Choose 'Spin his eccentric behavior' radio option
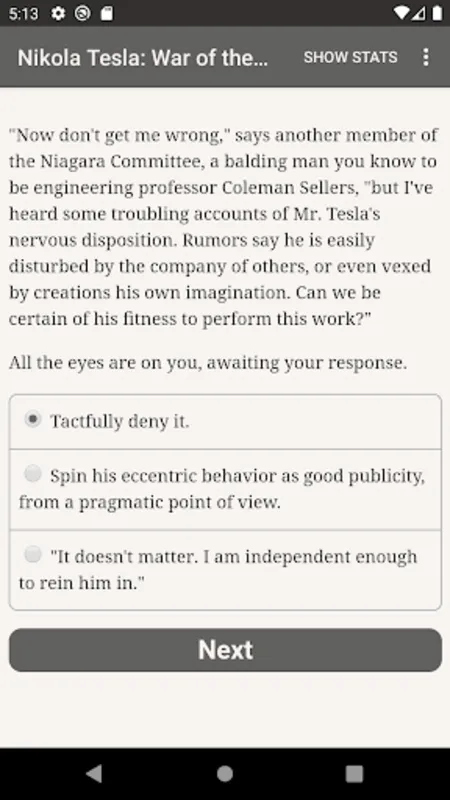450x800 pixels. coord(33,474)
